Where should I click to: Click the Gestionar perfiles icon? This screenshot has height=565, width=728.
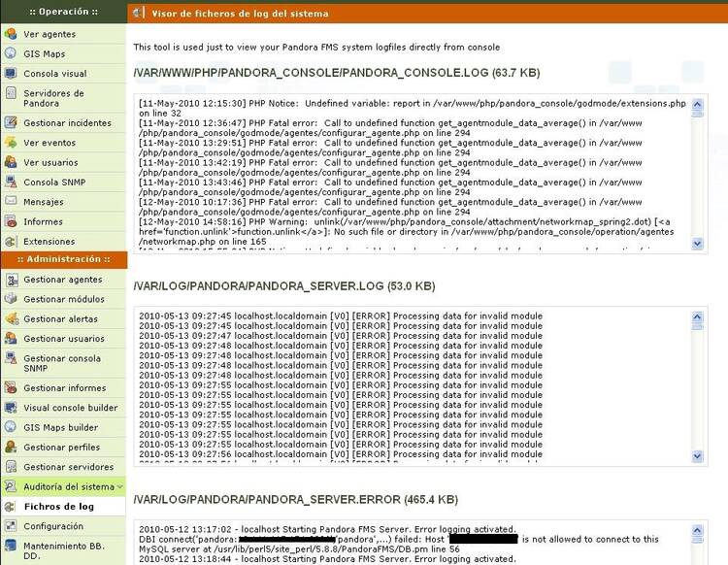click(11, 448)
